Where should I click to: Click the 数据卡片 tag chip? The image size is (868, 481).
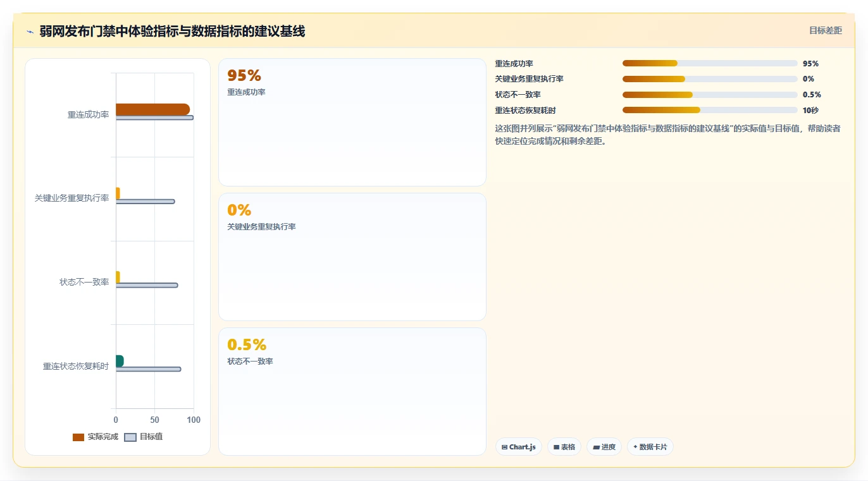[650, 447]
